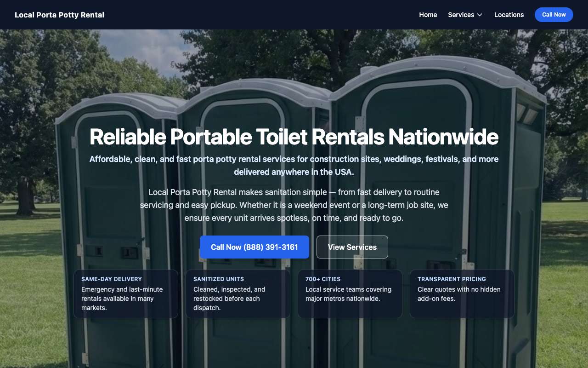
Task: Open the Home nav link
Action: coord(428,15)
